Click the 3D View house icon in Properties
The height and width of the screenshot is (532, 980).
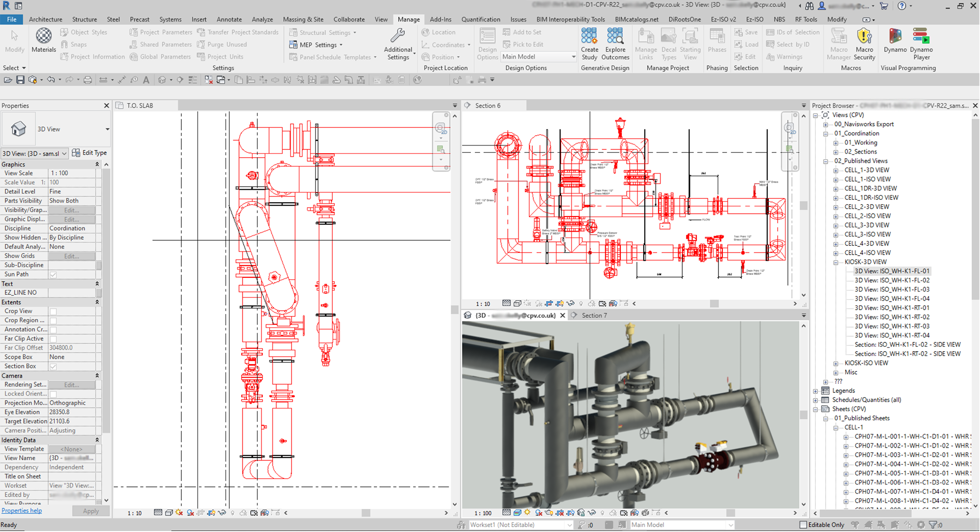pyautogui.click(x=19, y=129)
